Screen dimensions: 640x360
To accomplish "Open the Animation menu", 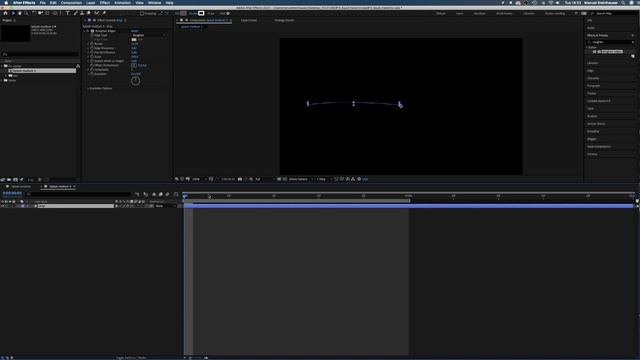I will [122, 2].
